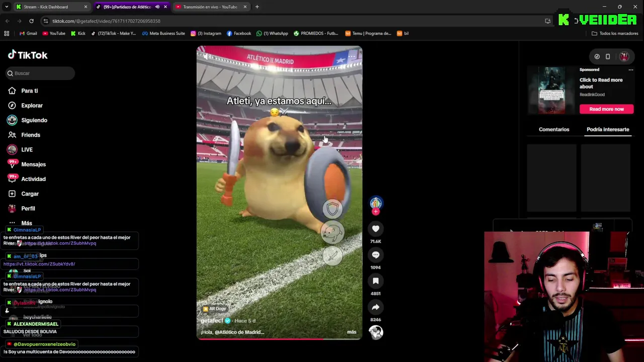Focus the Buscar search field
The height and width of the screenshot is (362, 644).
pos(40,73)
